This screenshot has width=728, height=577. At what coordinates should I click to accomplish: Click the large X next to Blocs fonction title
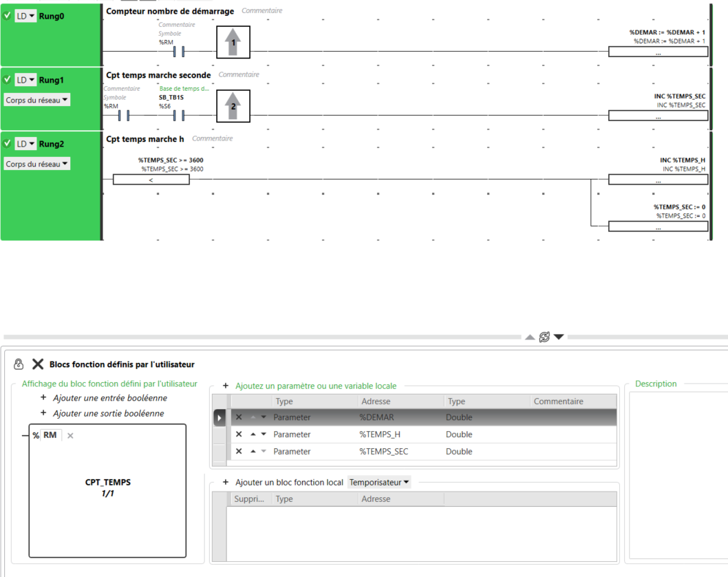tap(38, 364)
